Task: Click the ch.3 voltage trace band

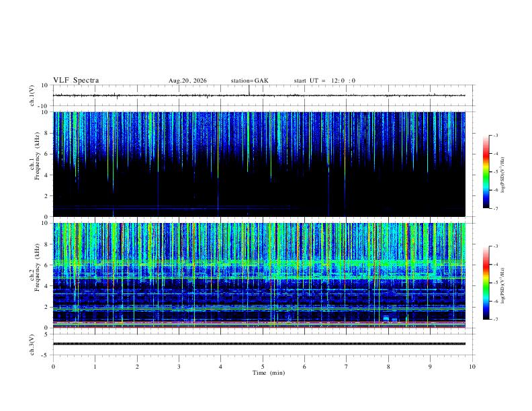Action: 259,344
